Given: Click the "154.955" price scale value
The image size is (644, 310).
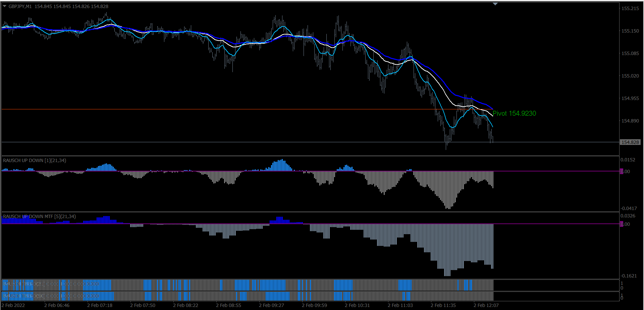Looking at the screenshot, I should (x=630, y=98).
